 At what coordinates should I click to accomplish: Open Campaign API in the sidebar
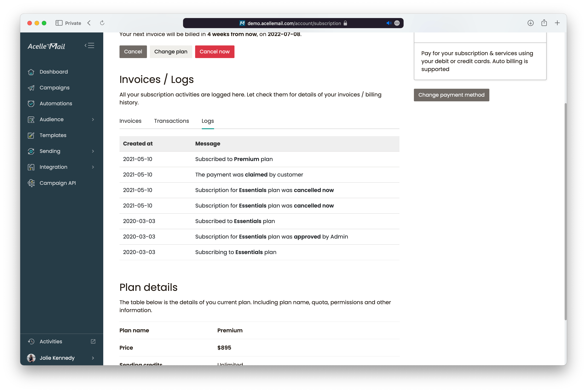(x=58, y=183)
